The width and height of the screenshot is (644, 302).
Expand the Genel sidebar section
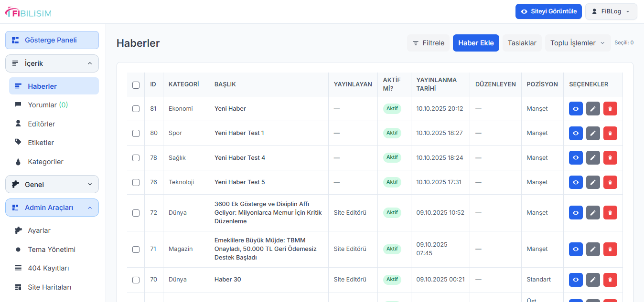52,184
